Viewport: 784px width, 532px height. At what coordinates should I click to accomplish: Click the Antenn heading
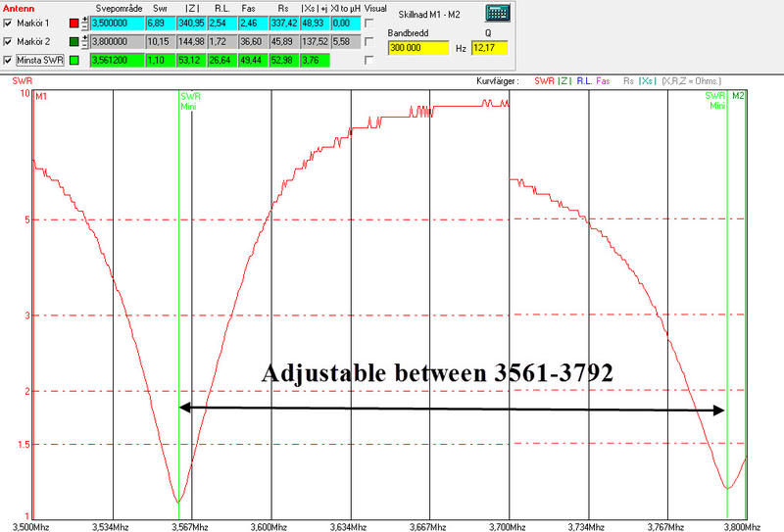pos(19,9)
